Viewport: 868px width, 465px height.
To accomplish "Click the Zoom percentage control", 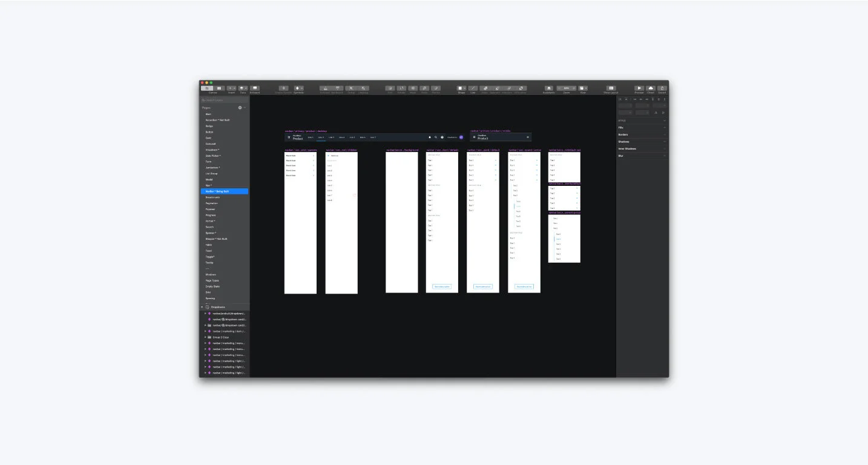I will 567,88.
